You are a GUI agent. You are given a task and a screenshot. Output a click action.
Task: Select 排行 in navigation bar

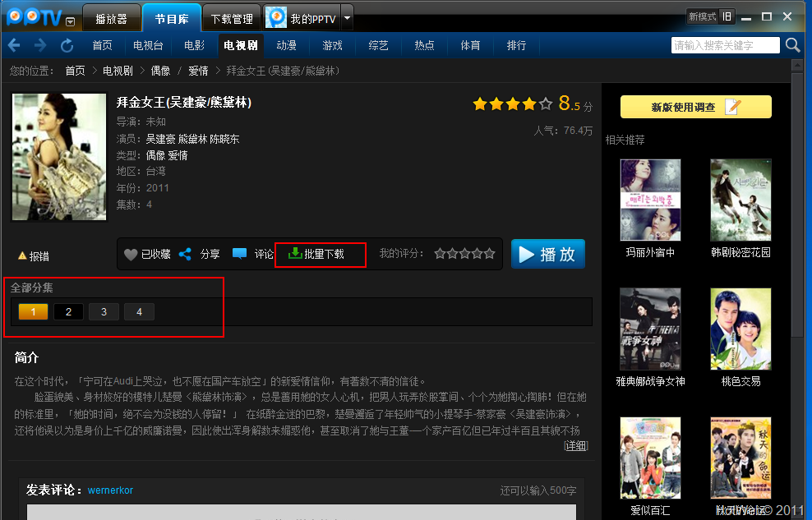[516, 45]
